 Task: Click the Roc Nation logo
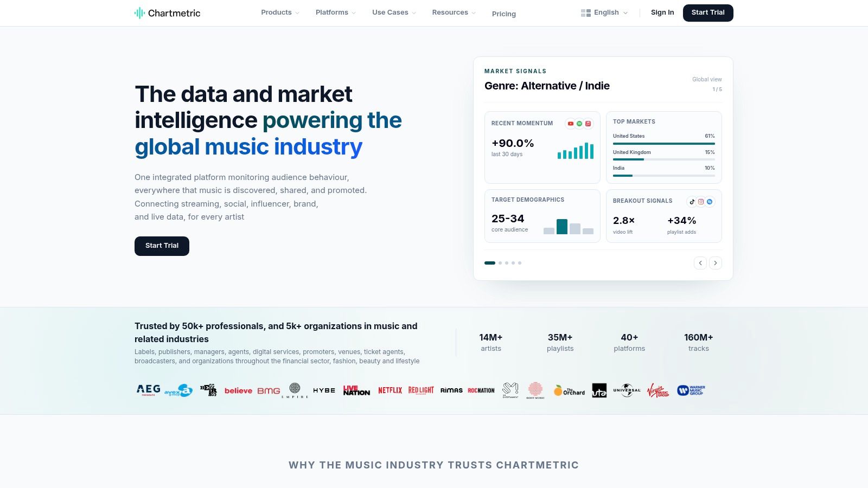tap(481, 390)
